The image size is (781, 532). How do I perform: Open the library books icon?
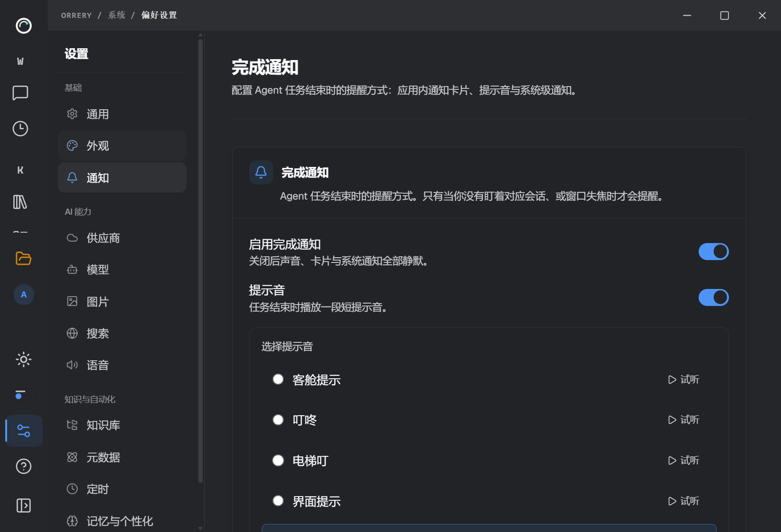(x=20, y=202)
